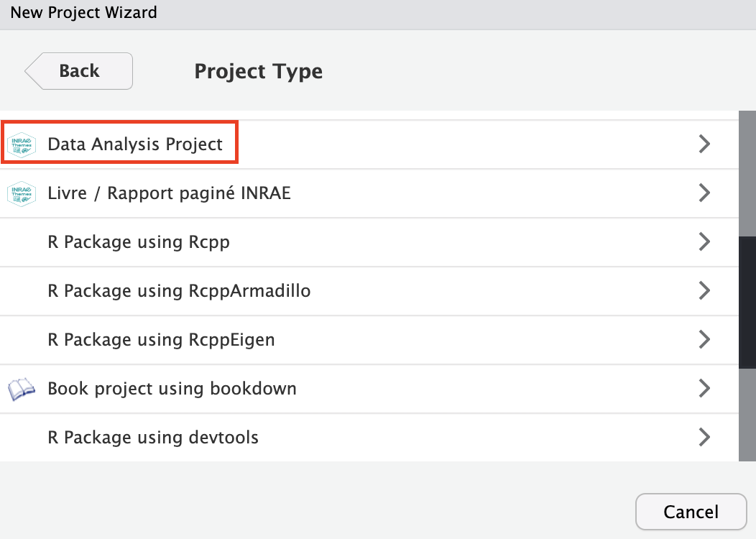Click chevron next to R Package using RcppArmadillo

click(704, 291)
